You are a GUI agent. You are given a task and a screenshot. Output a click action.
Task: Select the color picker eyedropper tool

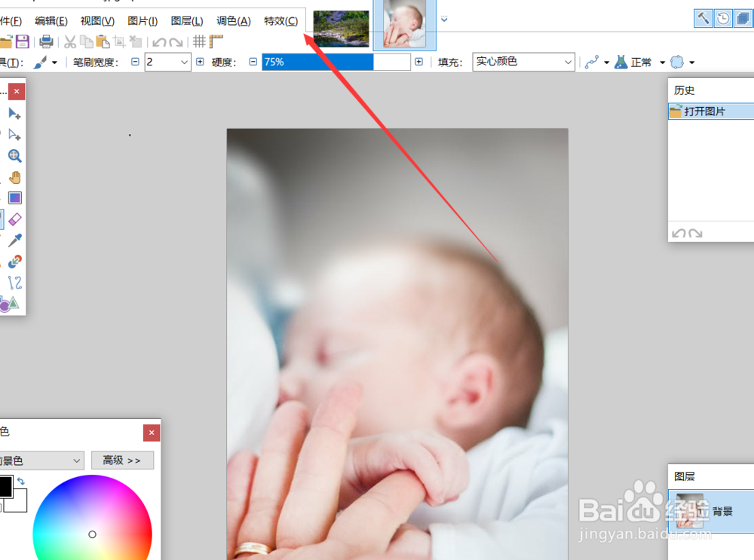click(x=14, y=240)
